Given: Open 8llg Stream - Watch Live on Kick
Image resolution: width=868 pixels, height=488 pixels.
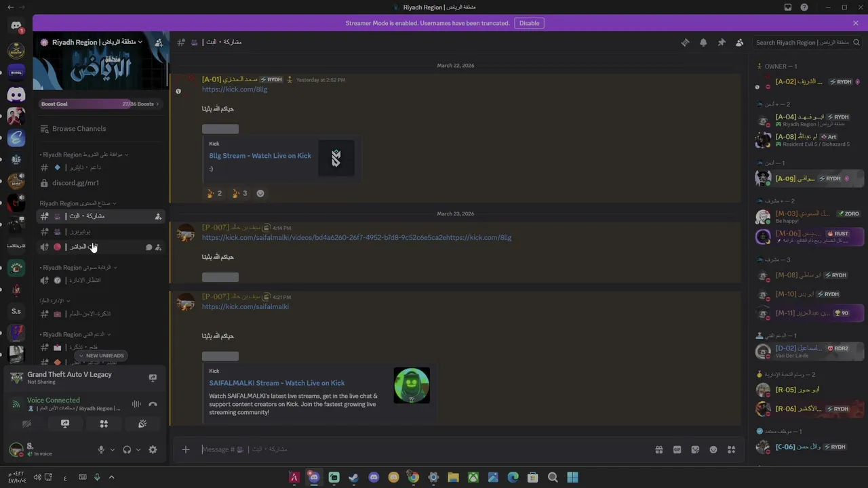Looking at the screenshot, I should tap(260, 156).
